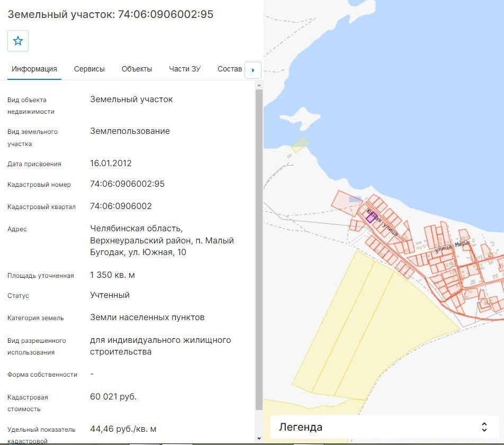Click the 'Южная улица' label on map
Viewport: 504px width, 445px height.
point(382,222)
